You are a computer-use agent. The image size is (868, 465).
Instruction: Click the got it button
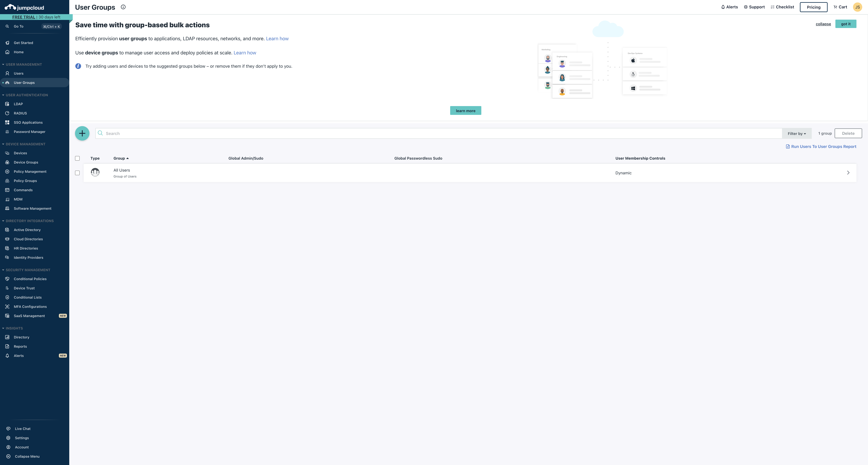(x=846, y=24)
